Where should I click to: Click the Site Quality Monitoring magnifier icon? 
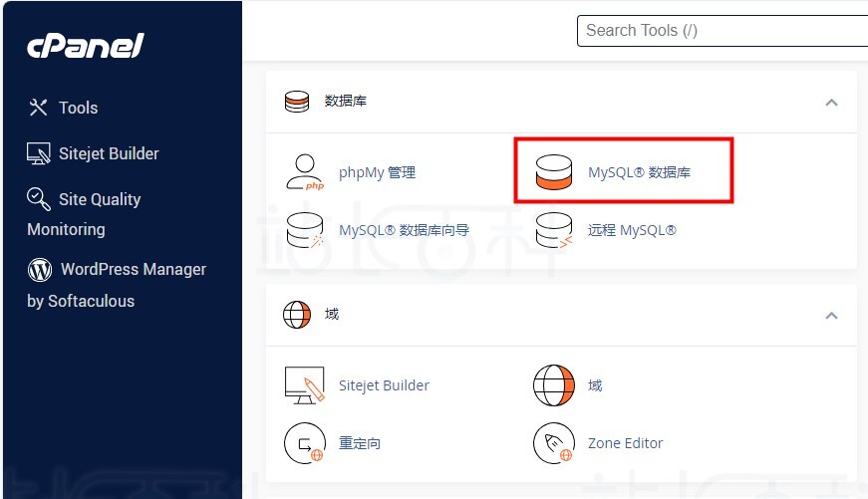(38, 199)
